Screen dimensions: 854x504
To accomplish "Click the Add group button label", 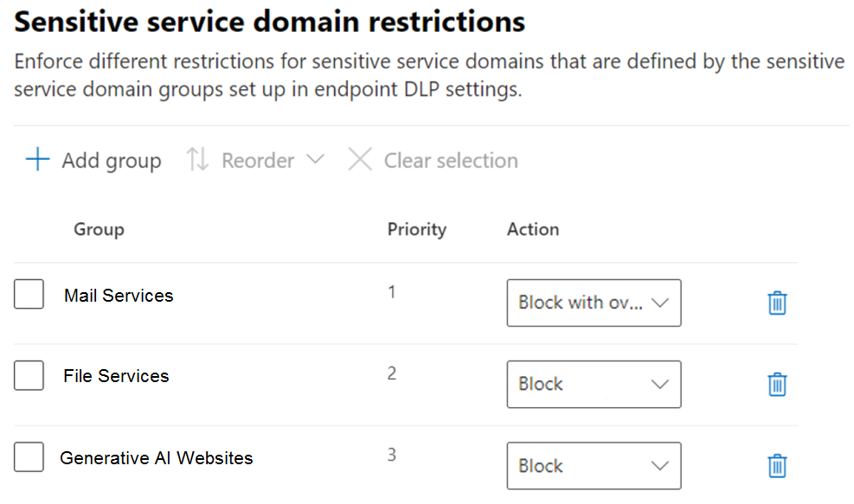I will point(112,161).
